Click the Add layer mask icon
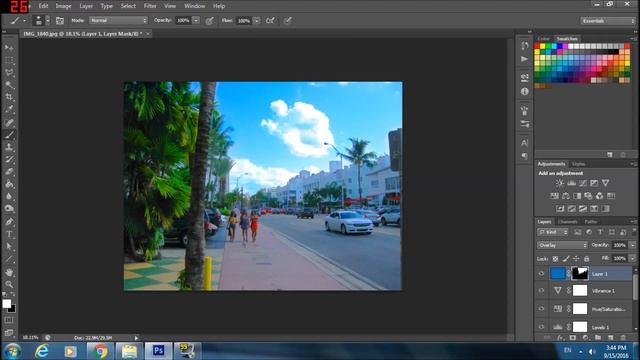 click(573, 338)
